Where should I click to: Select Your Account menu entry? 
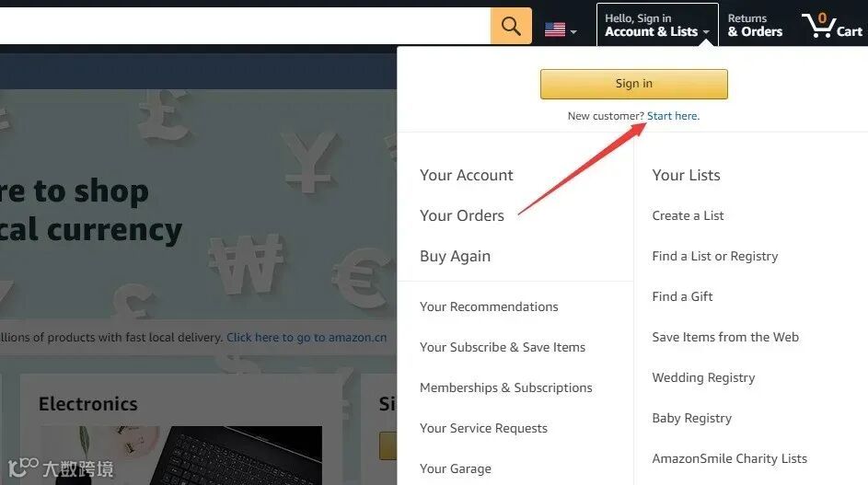(466, 175)
